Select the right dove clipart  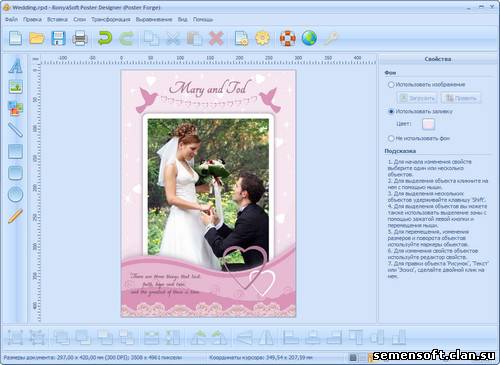[x=270, y=99]
